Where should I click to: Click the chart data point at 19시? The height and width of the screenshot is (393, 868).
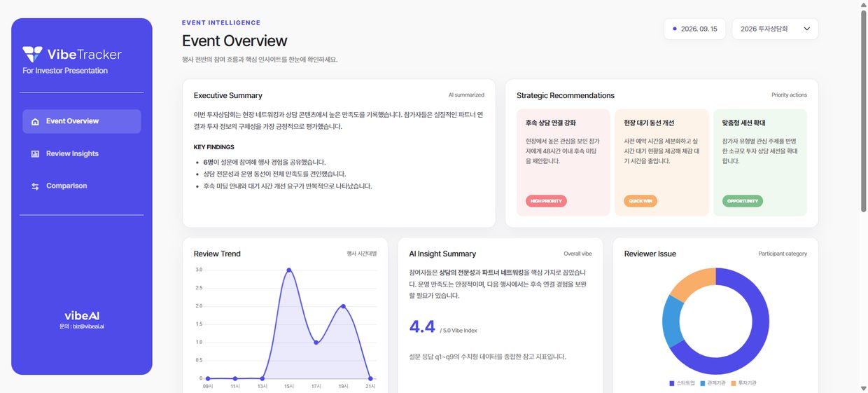(344, 306)
